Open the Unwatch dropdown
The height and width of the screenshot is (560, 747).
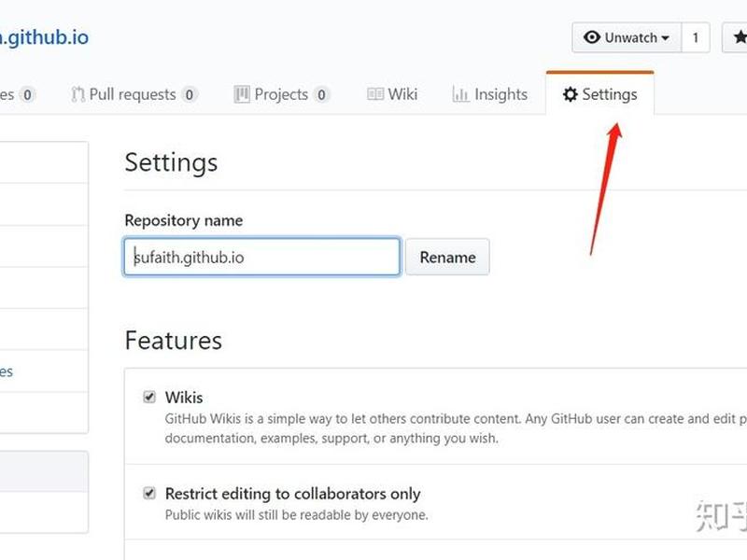627,37
